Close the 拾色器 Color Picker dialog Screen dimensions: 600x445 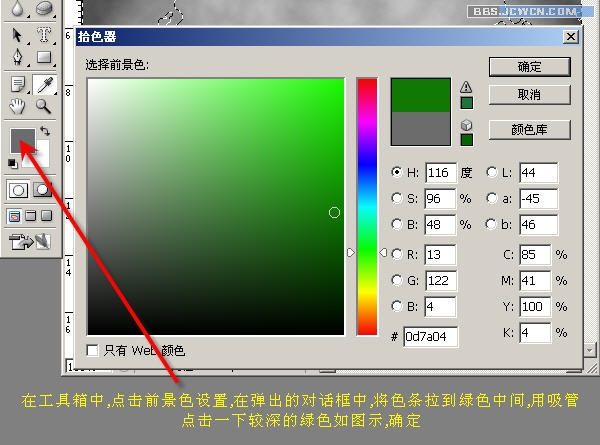571,37
